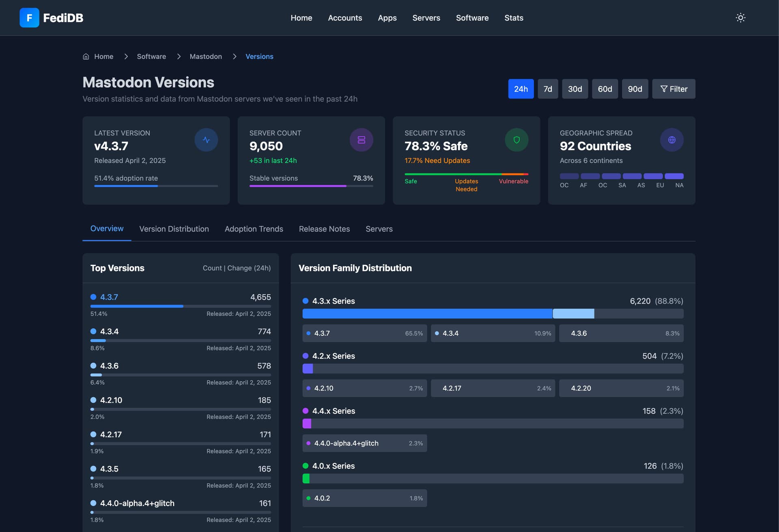Click FediDB brand name

pos(63,18)
